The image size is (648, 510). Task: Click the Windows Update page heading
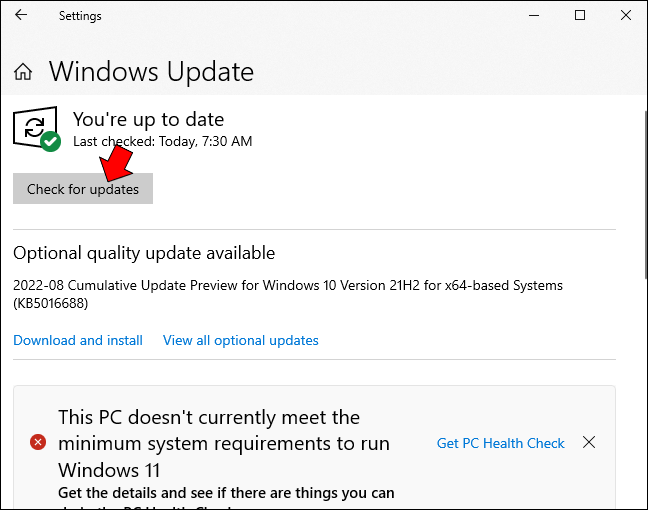151,71
